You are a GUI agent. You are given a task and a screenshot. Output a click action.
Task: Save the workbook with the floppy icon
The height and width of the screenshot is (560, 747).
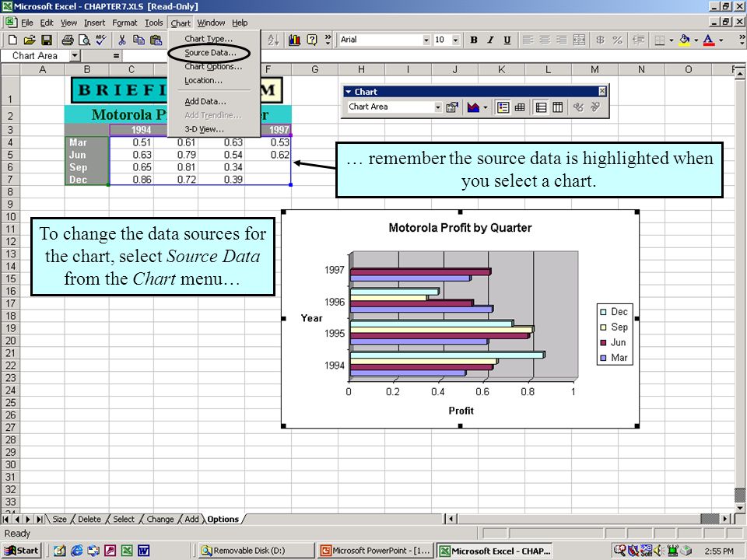[46, 40]
